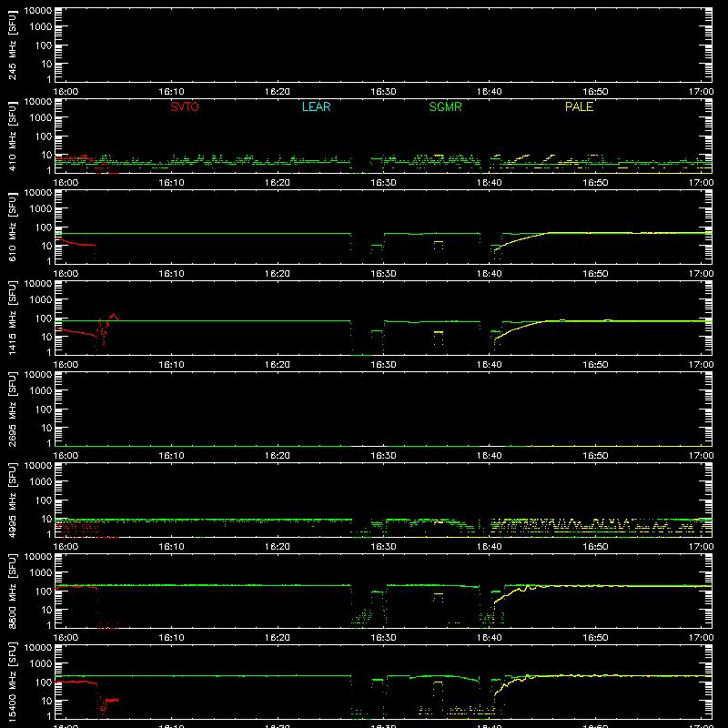Click 16:50 tick label under 2695 MHz panel
The image size is (728, 728).
tap(595, 456)
